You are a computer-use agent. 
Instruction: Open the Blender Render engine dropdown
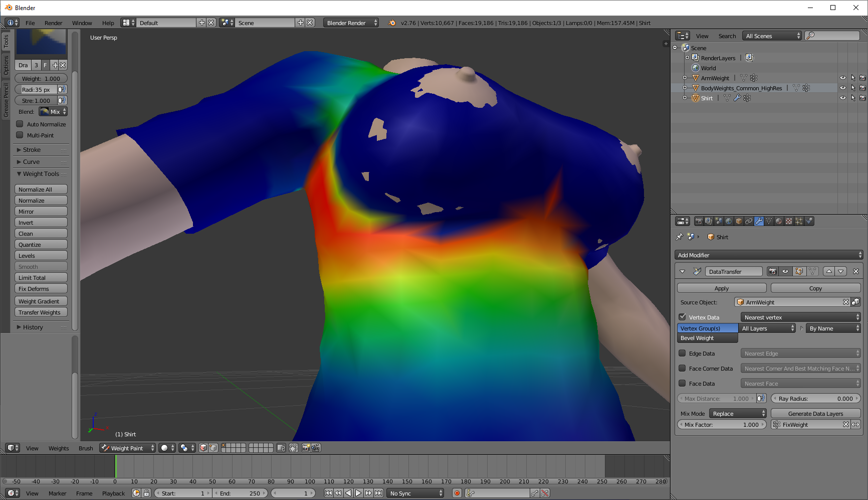(351, 23)
